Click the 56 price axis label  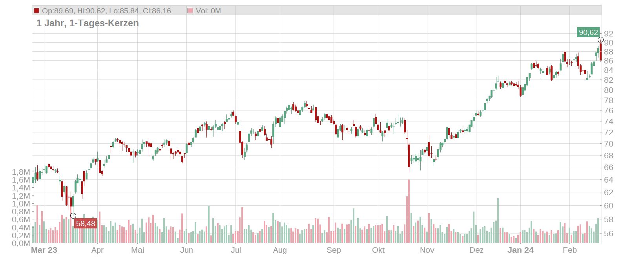pyautogui.click(x=609, y=233)
